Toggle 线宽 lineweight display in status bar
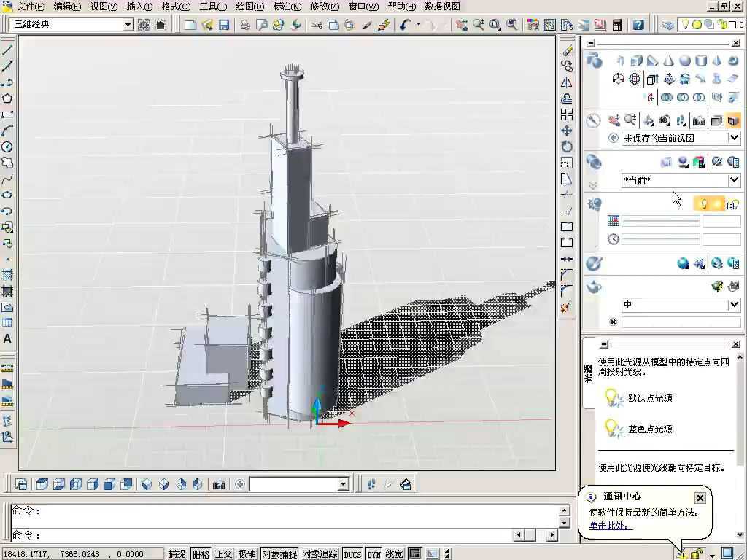The width and height of the screenshot is (747, 560). (x=394, y=554)
